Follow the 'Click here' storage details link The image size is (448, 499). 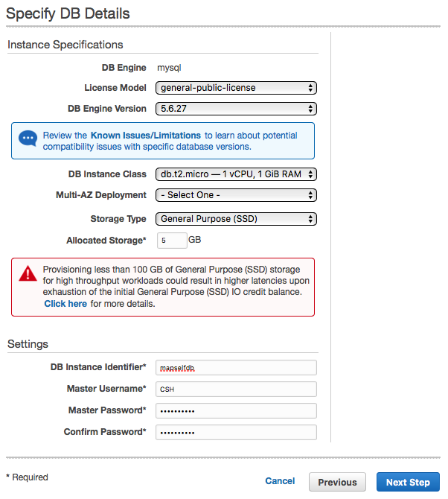[x=65, y=304]
